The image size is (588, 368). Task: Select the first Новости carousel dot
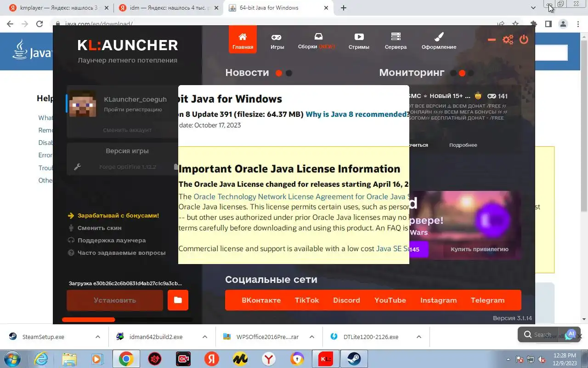[x=278, y=73]
